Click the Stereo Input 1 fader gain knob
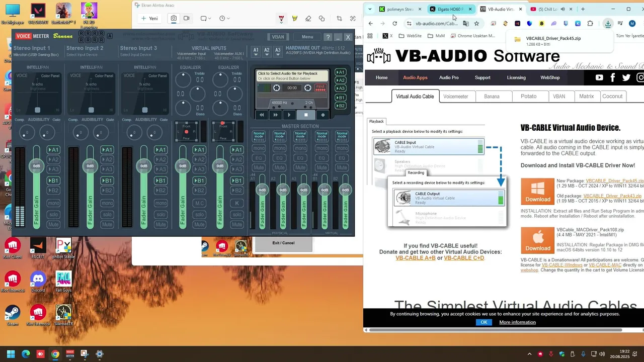Image resolution: width=644 pixels, height=362 pixels. 37,166
